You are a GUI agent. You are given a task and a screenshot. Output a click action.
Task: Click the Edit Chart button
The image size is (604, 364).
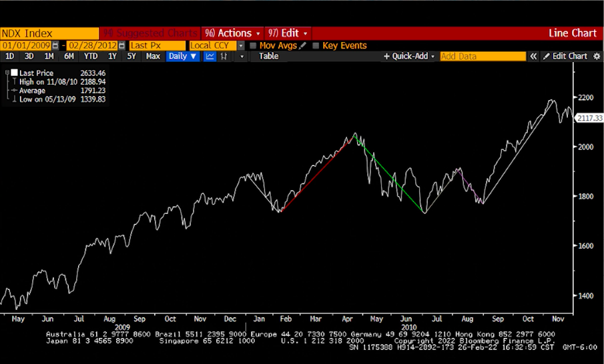click(565, 57)
